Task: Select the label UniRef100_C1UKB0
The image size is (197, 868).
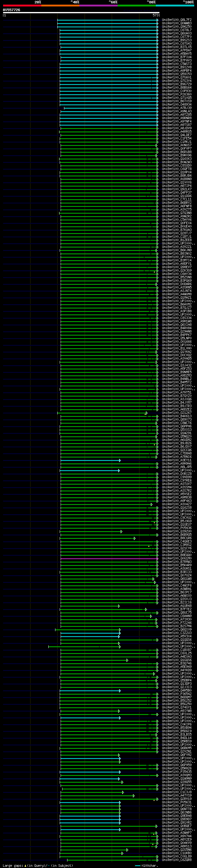Action: 177,853
